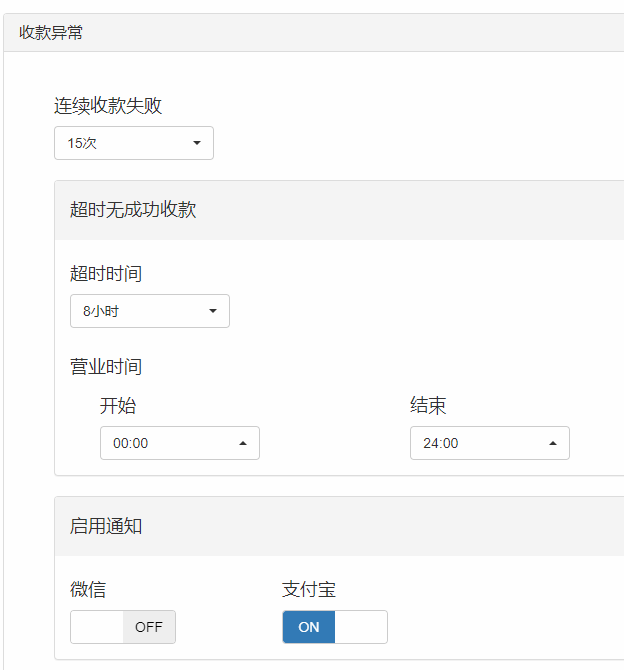624x670 pixels.
Task: Click the 开始 label above 00:00
Action: point(118,406)
